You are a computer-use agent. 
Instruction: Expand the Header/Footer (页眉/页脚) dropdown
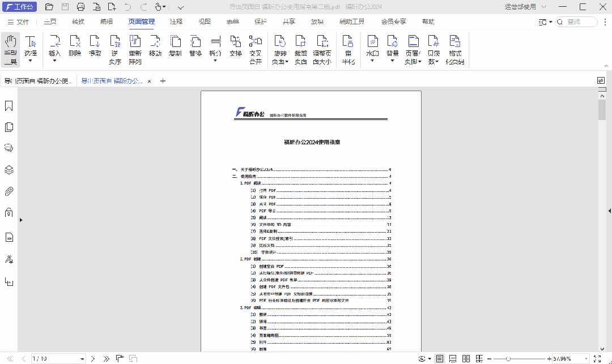pos(420,62)
